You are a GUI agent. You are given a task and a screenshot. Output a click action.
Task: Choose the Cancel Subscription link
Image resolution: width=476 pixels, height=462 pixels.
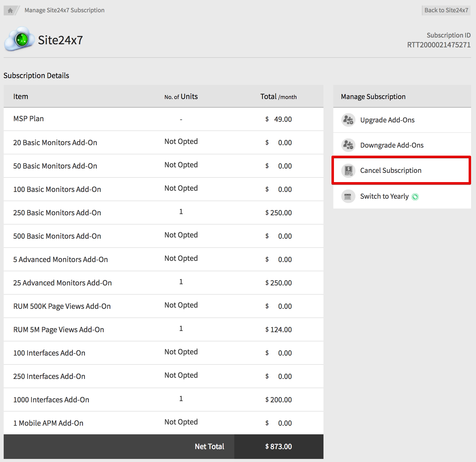click(391, 170)
